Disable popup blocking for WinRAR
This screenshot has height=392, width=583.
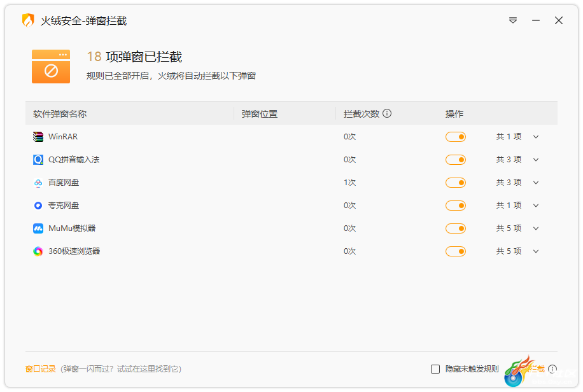[x=456, y=137]
